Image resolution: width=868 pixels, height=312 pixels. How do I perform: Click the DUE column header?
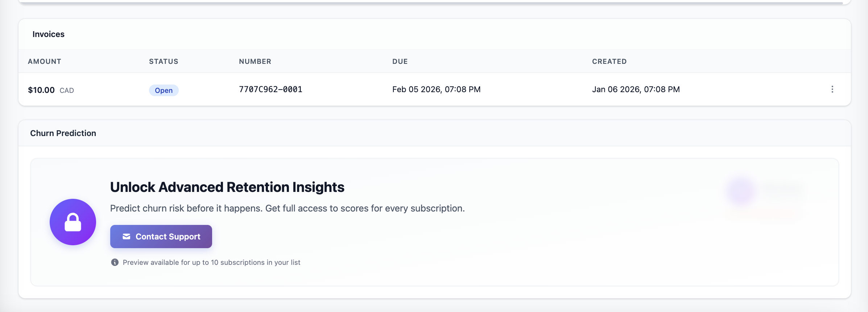pyautogui.click(x=400, y=61)
